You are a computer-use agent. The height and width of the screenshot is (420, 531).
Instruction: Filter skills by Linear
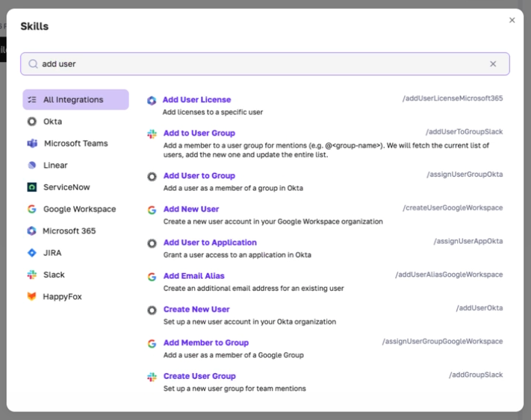click(55, 165)
